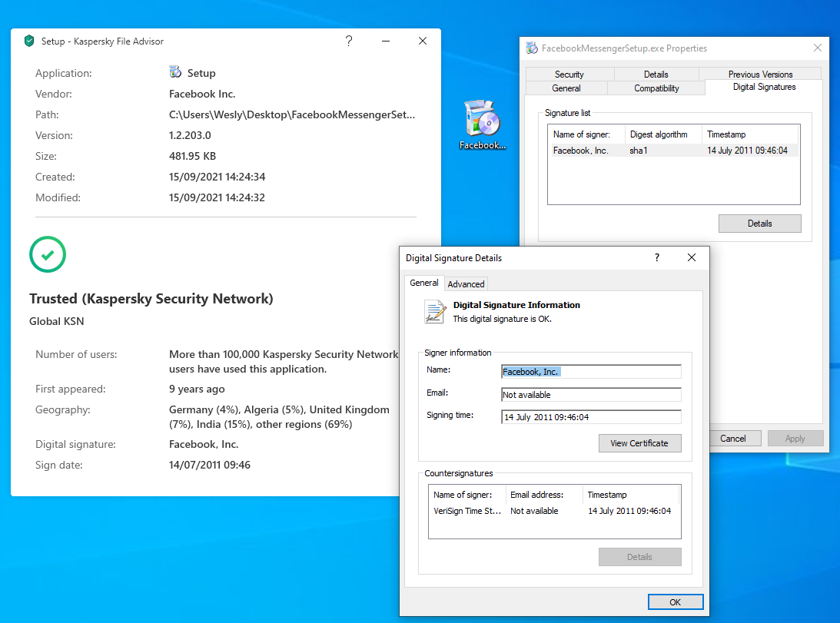Click the First appeared value 9 years ago

point(197,389)
